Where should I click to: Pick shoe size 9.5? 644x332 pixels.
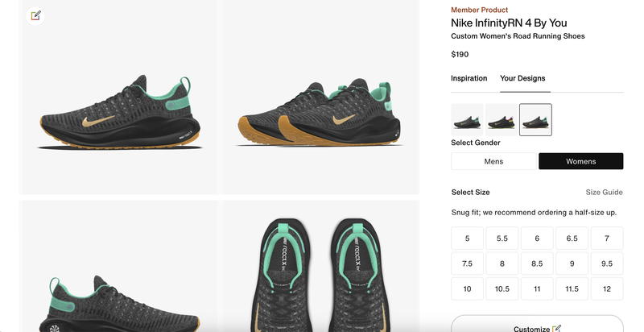(x=606, y=264)
